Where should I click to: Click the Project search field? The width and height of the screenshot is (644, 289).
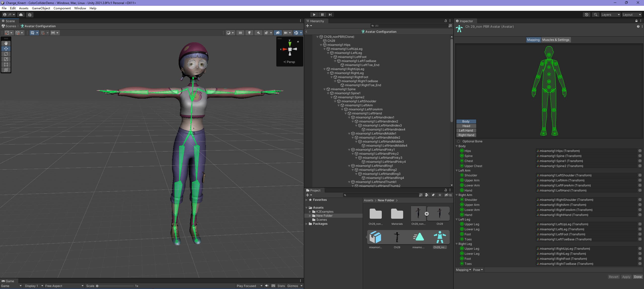point(381,195)
